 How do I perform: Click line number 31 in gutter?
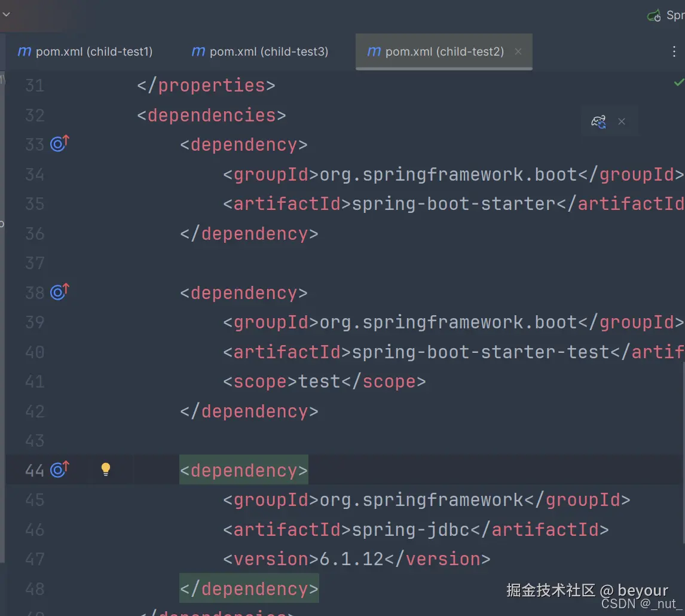[x=35, y=86]
